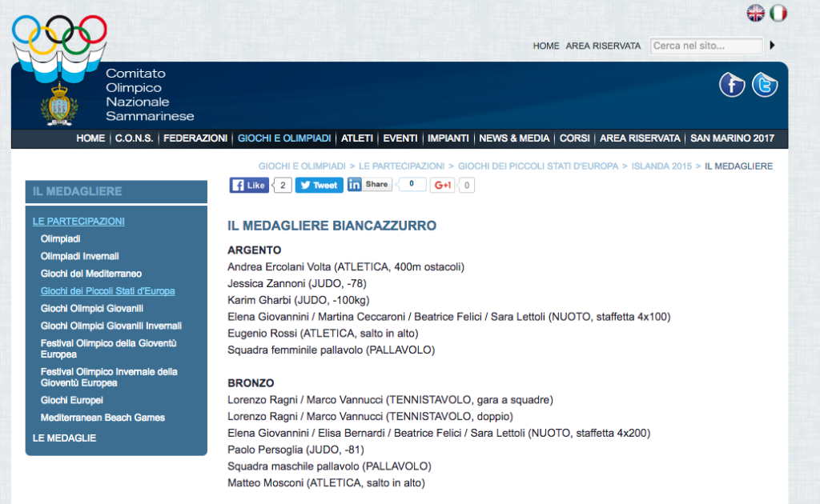This screenshot has height=504, width=820.
Task: Click IL MEDAGLIERE breadcrumb text
Action: pos(738,166)
